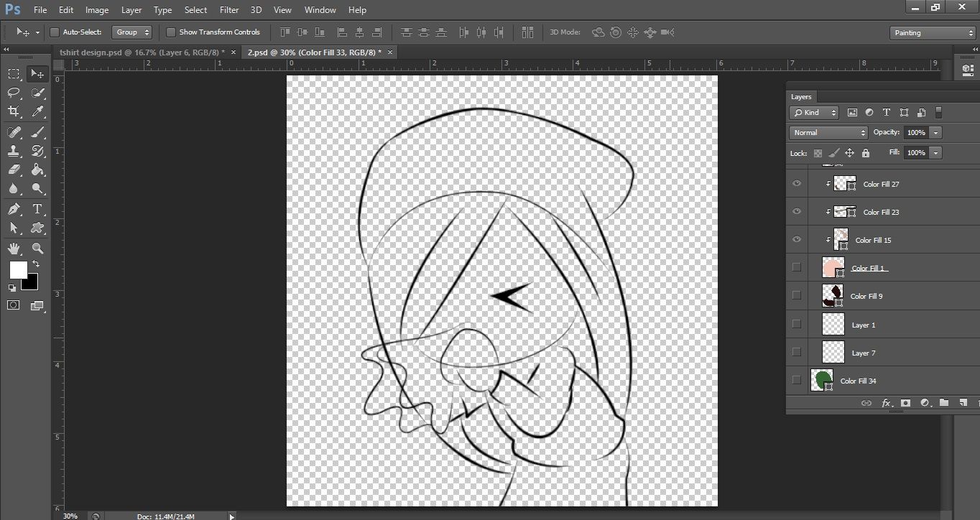
Task: Hide the Color Fill 23 layer
Action: [x=796, y=212]
